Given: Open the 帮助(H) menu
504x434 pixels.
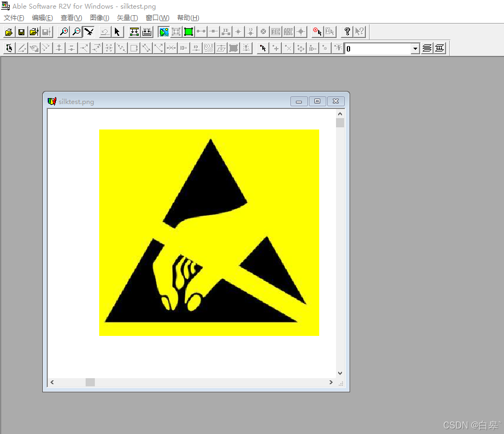Looking at the screenshot, I should pos(188,18).
